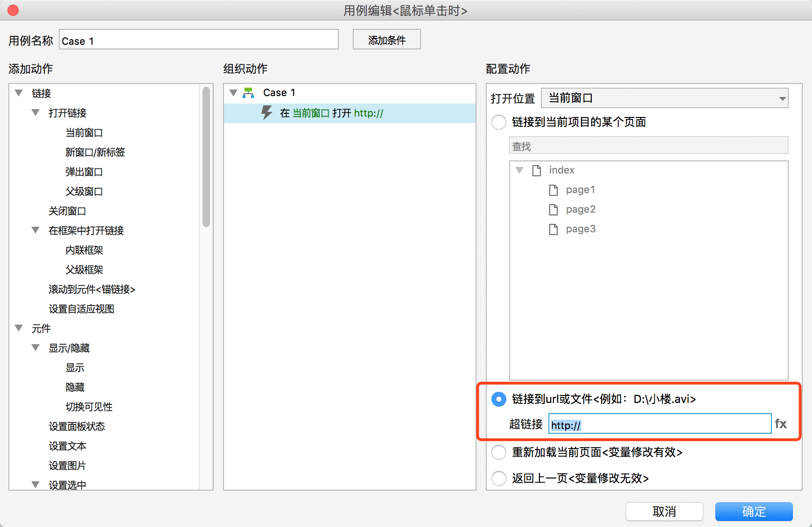This screenshot has width=812, height=527.
Task: Click the 取消 button
Action: [x=665, y=512]
